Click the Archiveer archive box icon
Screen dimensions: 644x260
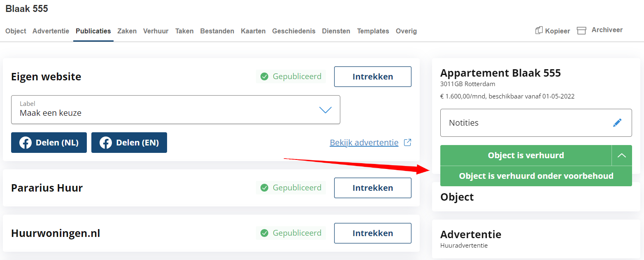pyautogui.click(x=581, y=30)
